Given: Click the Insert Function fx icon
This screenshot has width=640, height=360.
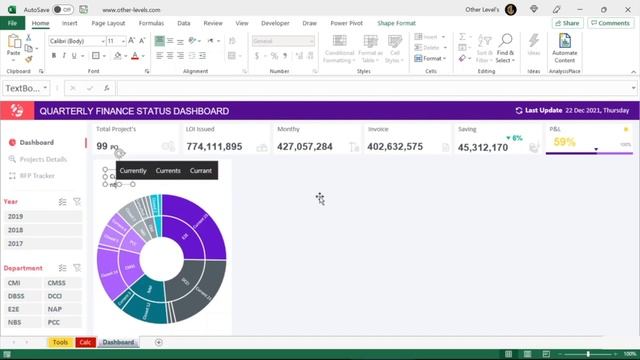Looking at the screenshot, I should pyautogui.click(x=107, y=88).
